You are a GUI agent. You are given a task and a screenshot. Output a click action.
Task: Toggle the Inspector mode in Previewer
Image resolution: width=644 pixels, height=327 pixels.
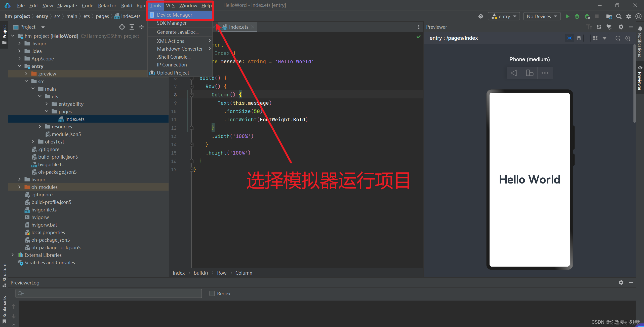(x=570, y=38)
